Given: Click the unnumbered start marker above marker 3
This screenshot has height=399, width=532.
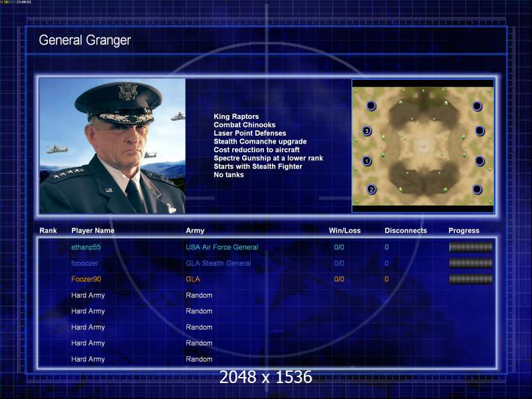Looking at the screenshot, I should (x=371, y=106).
